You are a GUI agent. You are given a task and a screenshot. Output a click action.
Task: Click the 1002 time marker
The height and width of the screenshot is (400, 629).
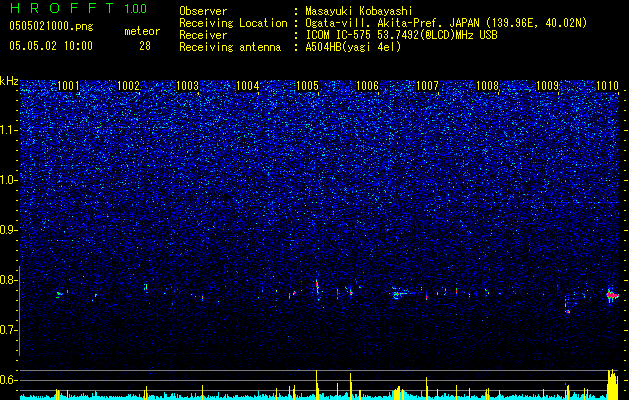pos(128,85)
